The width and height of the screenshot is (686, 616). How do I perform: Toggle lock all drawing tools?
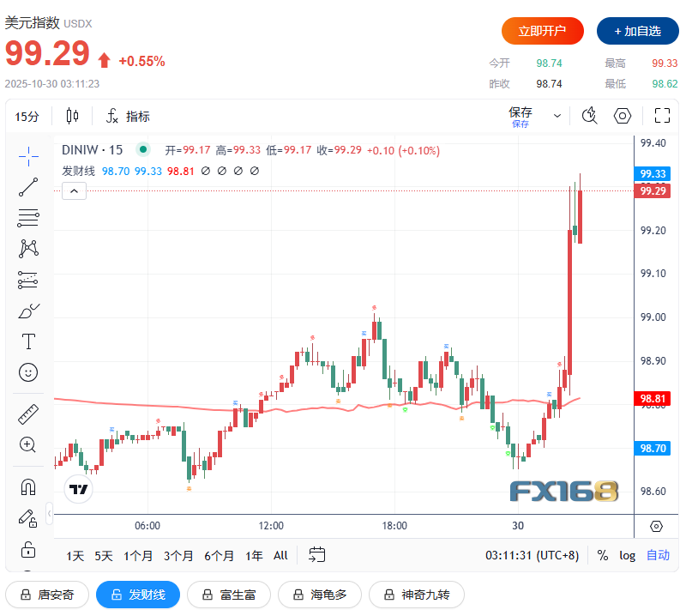coord(28,549)
